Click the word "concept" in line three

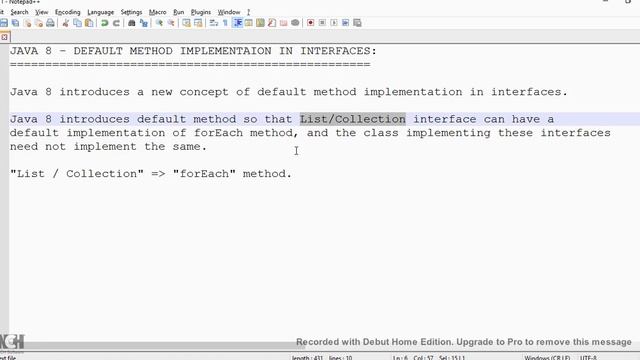pos(204,92)
